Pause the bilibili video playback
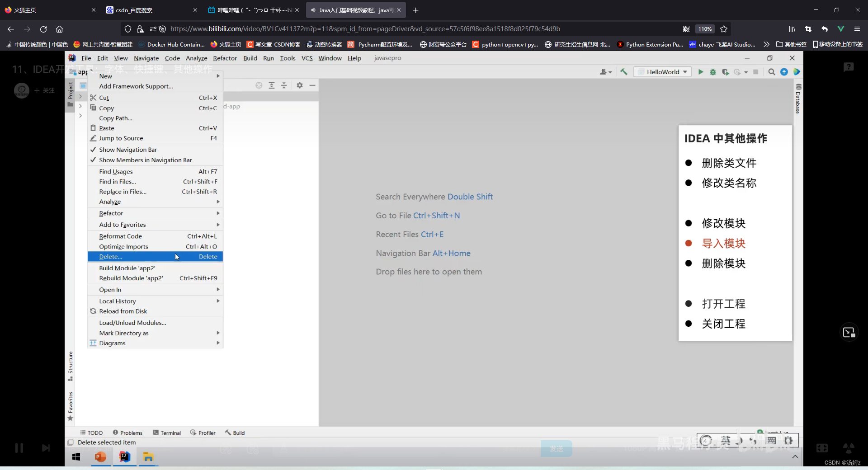This screenshot has width=868, height=470. pyautogui.click(x=19, y=448)
